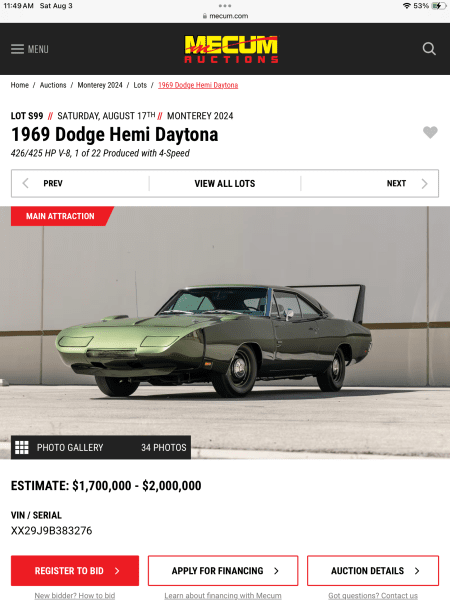Tap the battery status icon
This screenshot has width=450, height=600.
(x=439, y=6)
